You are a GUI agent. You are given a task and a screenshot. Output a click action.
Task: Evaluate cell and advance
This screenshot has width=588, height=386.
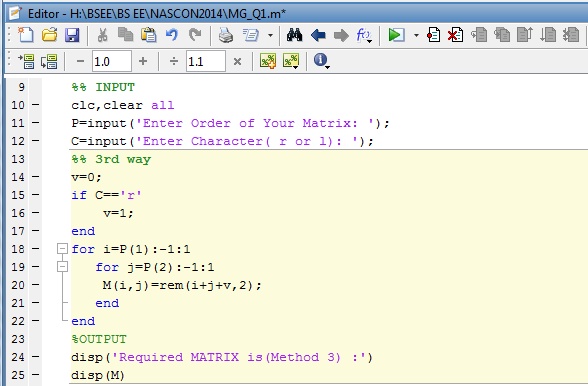49,61
